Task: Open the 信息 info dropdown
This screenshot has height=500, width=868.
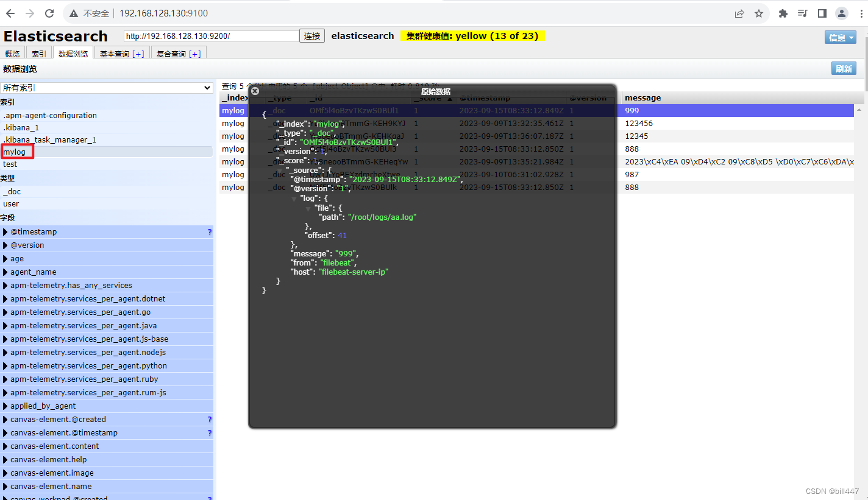Action: pyautogui.click(x=841, y=37)
